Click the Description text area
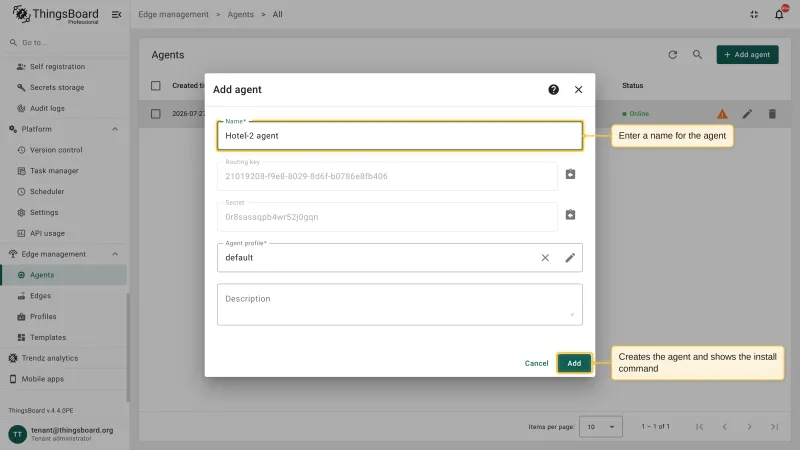This screenshot has height=450, width=800. tap(399, 305)
